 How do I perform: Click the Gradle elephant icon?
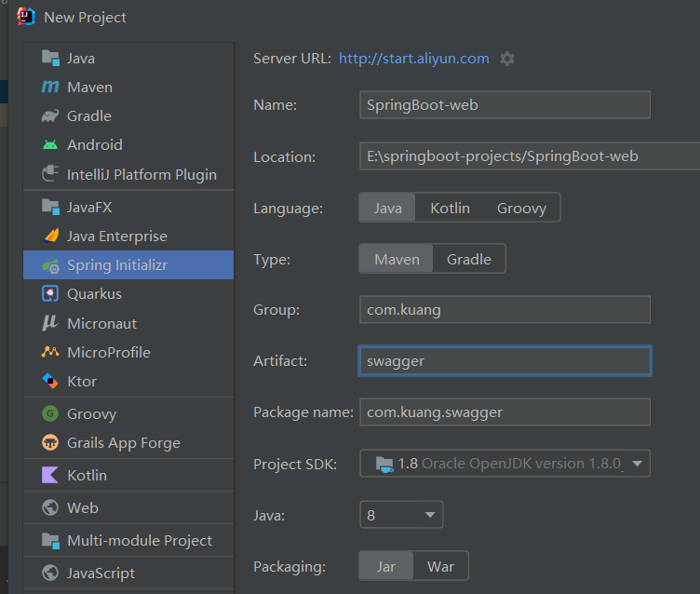coord(50,115)
